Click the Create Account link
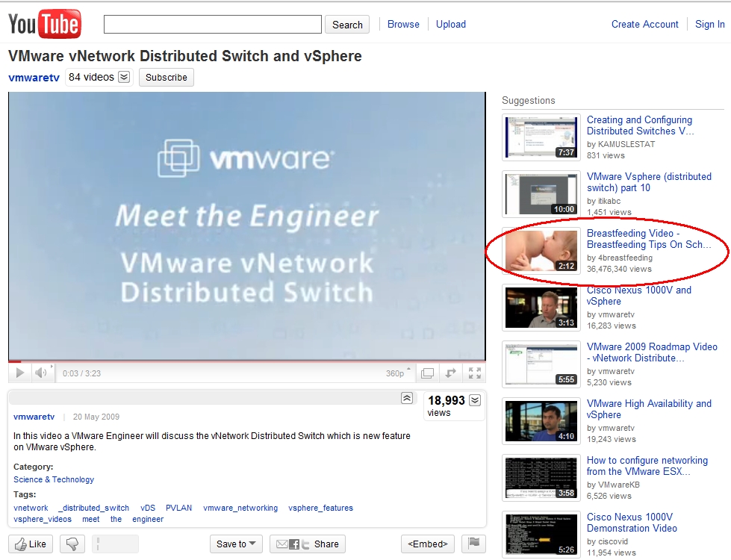The image size is (731, 560). click(644, 24)
